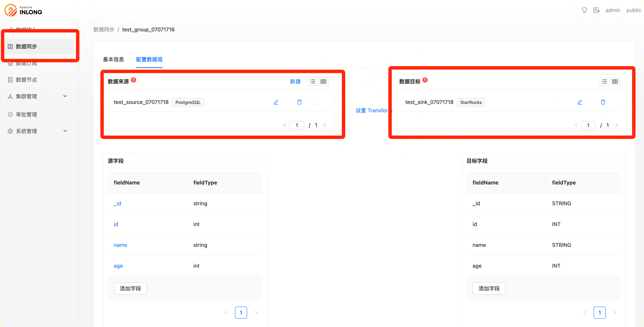The image size is (644, 327).
Task: Switch 数据目标 to table grid view
Action: click(x=615, y=81)
